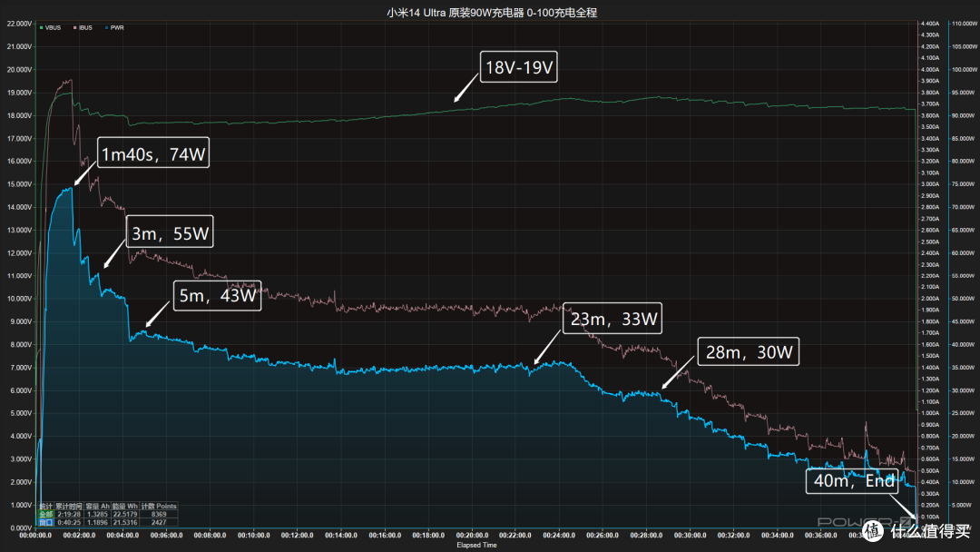Select the green 全部 row label in statistics table

coord(46,514)
